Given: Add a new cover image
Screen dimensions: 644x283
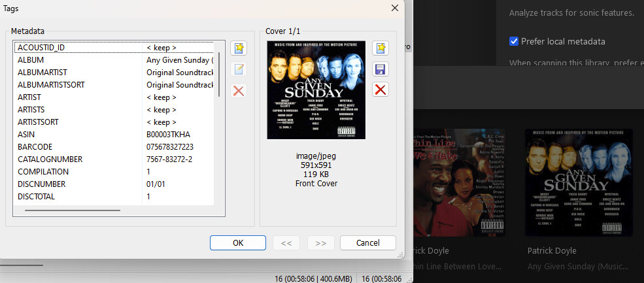Looking at the screenshot, I should pyautogui.click(x=381, y=48).
